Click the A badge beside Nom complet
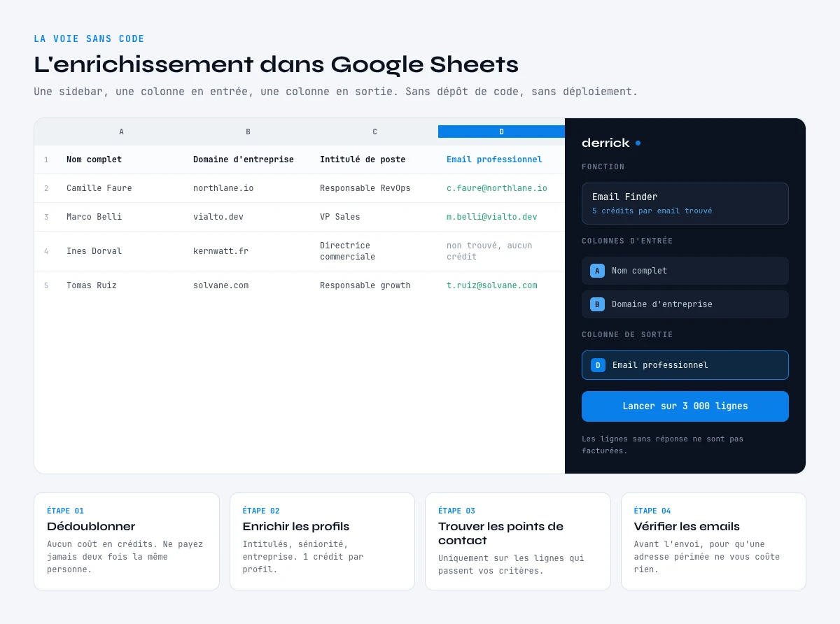 click(597, 271)
